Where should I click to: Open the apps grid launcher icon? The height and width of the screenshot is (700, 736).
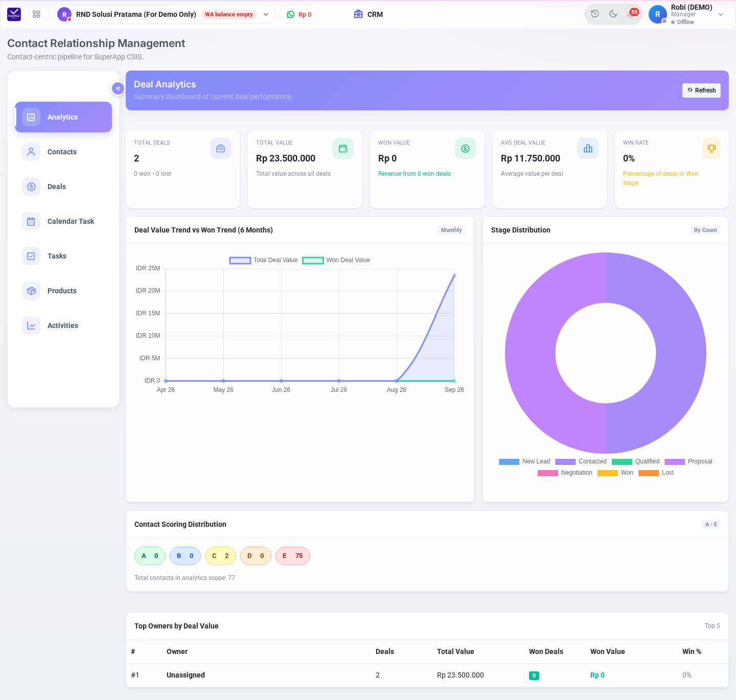click(36, 14)
